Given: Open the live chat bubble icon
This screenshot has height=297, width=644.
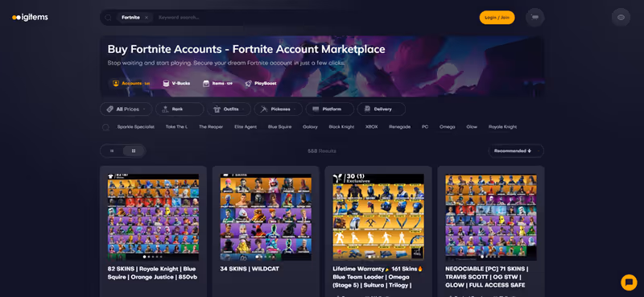Looking at the screenshot, I should [629, 283].
